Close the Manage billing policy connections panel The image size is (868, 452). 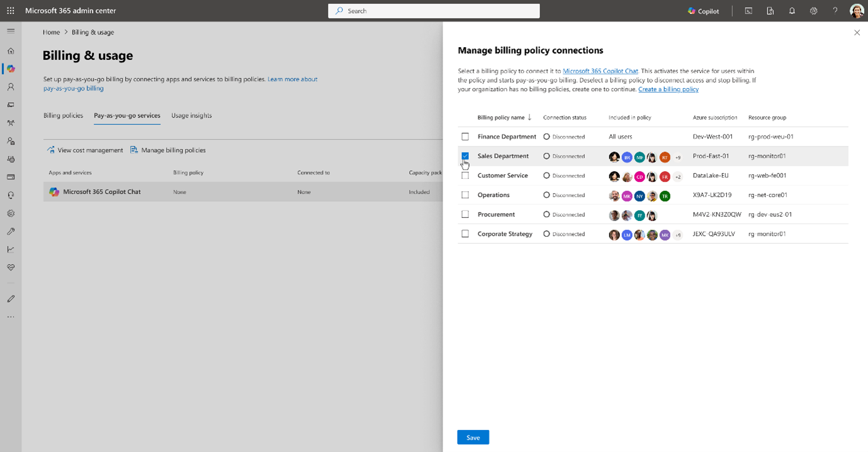[x=857, y=33]
